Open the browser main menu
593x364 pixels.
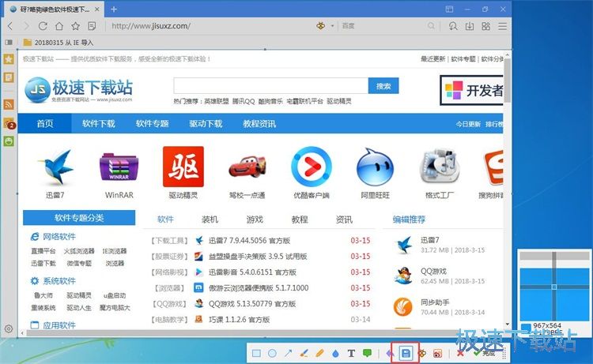click(x=502, y=26)
